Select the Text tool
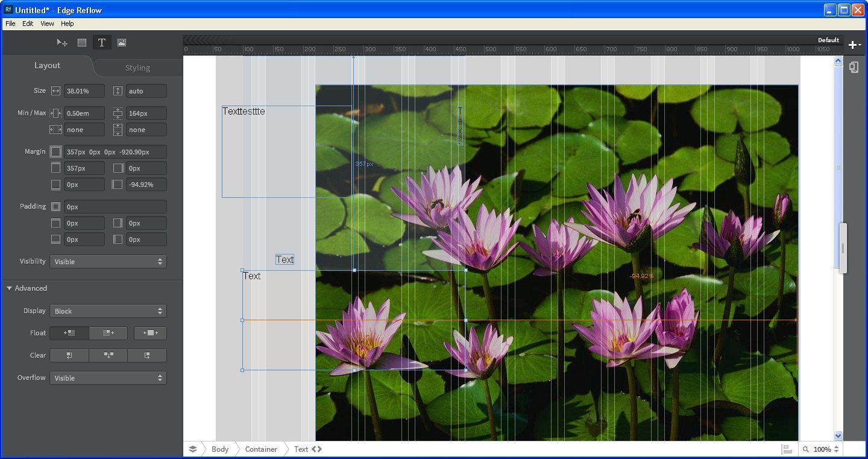This screenshot has width=868, height=459. click(x=102, y=42)
